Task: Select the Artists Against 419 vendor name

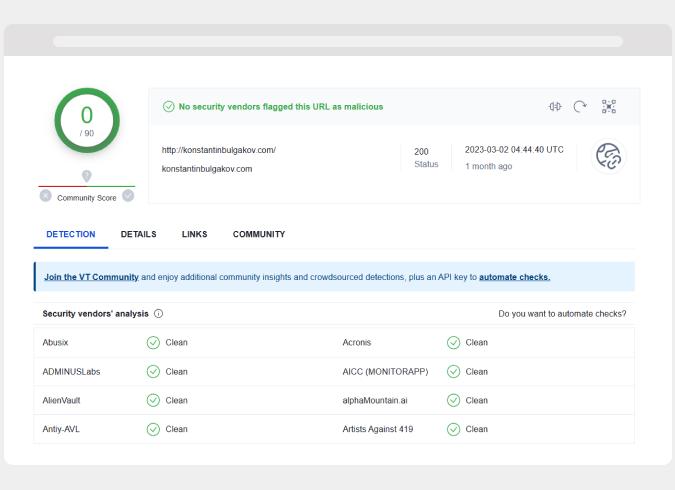Action: coord(378,429)
